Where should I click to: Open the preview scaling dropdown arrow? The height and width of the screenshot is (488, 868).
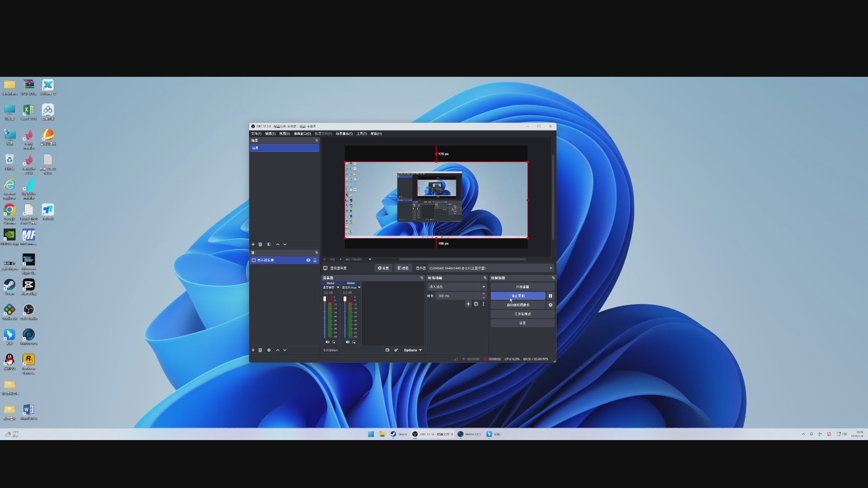pos(370,259)
